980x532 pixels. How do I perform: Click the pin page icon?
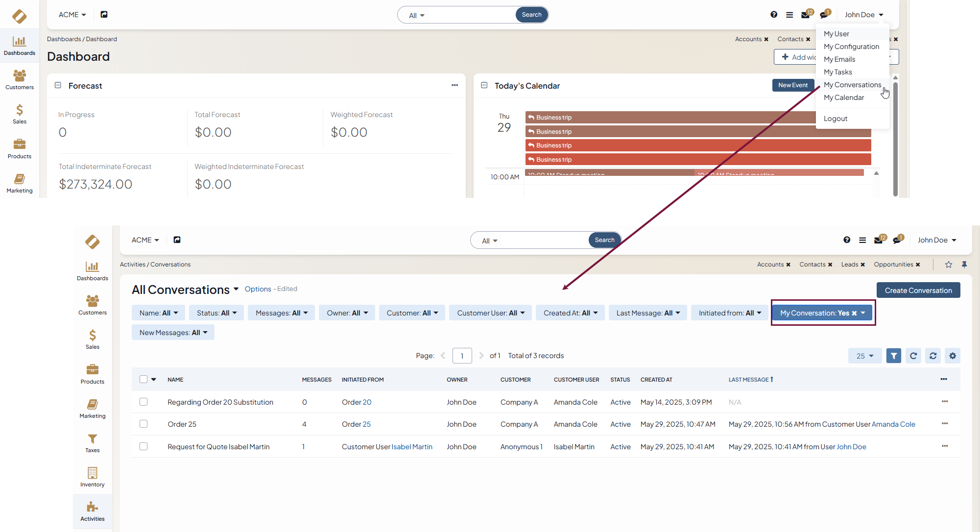[x=964, y=265]
